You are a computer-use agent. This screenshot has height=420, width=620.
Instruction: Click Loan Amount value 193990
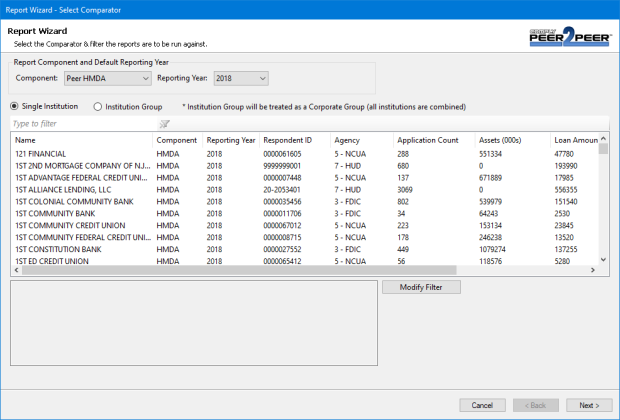point(566,166)
